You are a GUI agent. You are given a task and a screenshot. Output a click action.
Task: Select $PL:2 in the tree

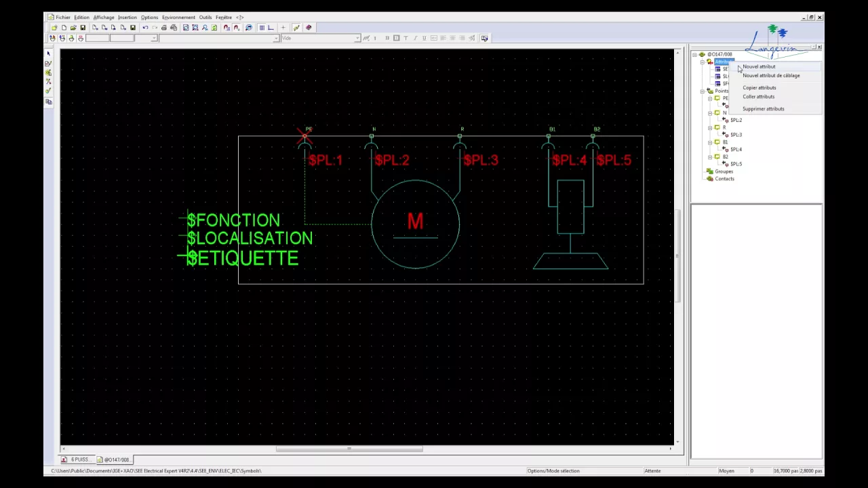pyautogui.click(x=736, y=120)
